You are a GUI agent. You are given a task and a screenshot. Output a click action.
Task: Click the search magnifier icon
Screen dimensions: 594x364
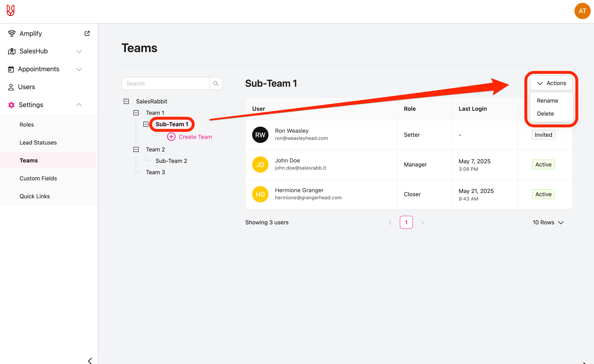(216, 83)
